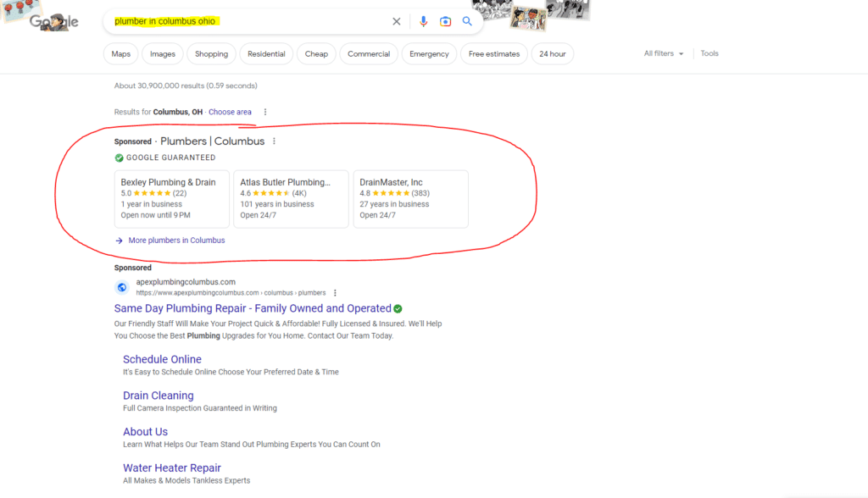The image size is (868, 498).
Task: Open the DrainMaster, Inc card
Action: (x=411, y=199)
